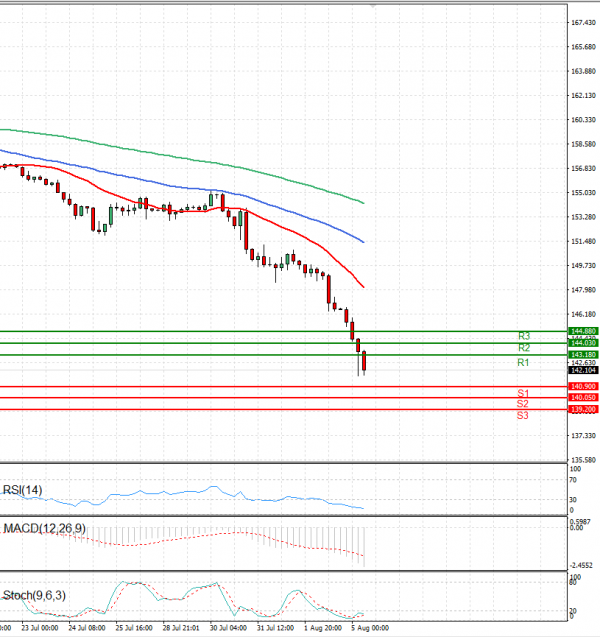This screenshot has height=637, width=600.
Task: Click the 151.480 price axis label
Action: (x=583, y=241)
